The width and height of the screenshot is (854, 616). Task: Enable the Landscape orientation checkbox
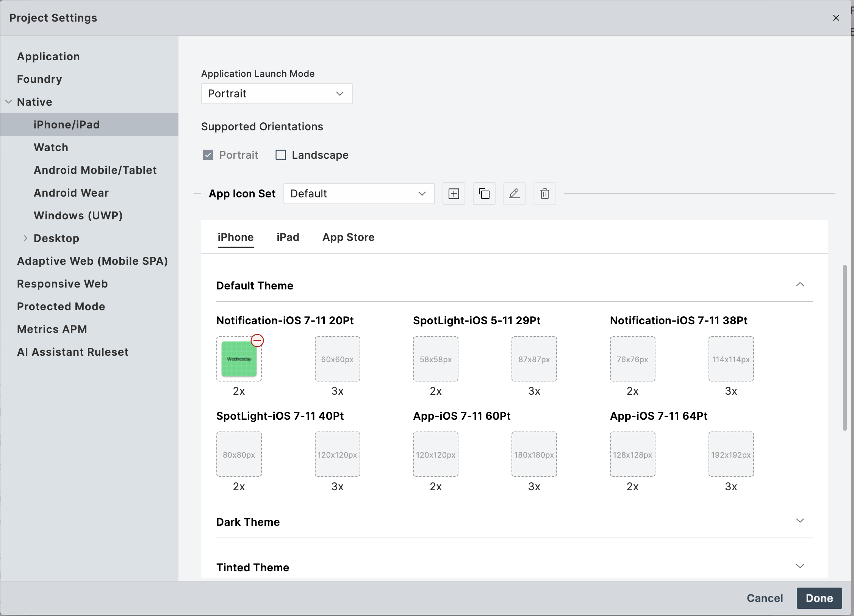(281, 155)
